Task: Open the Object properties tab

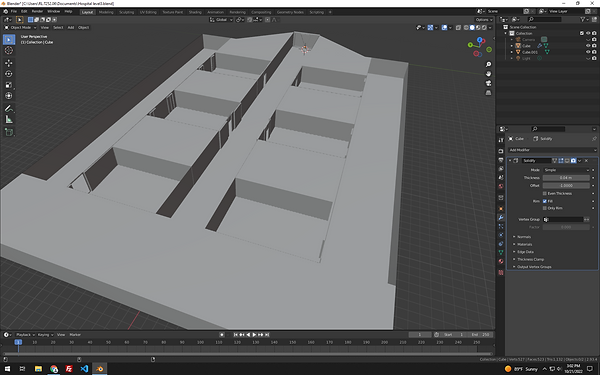Action: (501, 209)
